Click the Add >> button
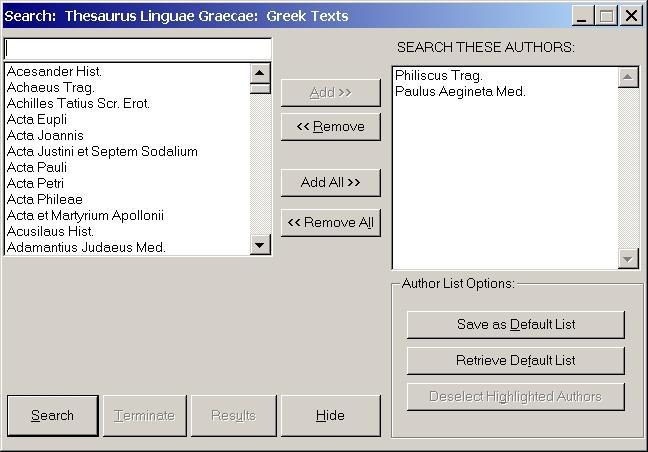Image resolution: width=648 pixels, height=452 pixels. click(331, 93)
